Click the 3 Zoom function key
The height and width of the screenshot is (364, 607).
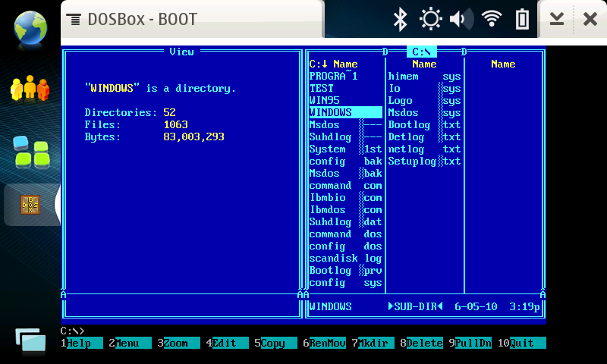tap(178, 343)
